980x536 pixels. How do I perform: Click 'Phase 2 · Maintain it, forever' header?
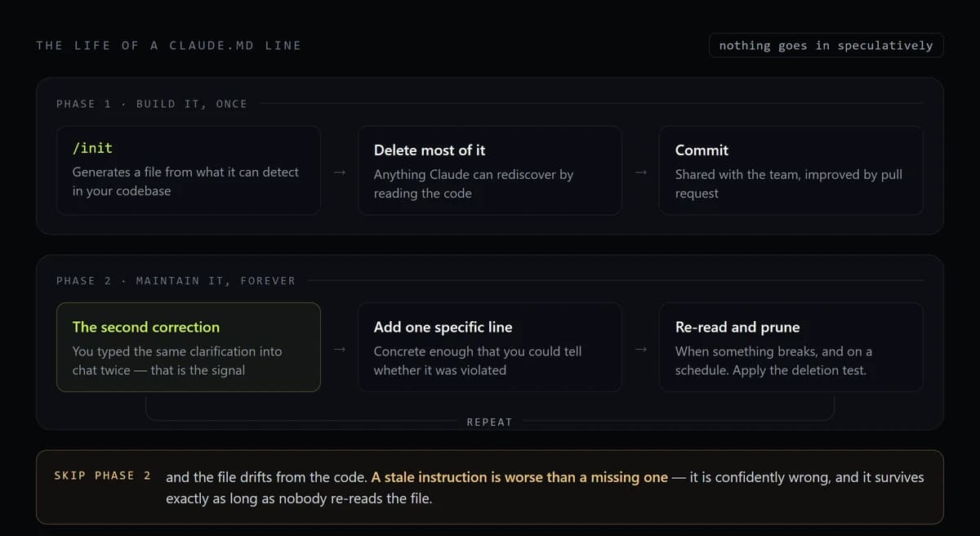coord(176,281)
